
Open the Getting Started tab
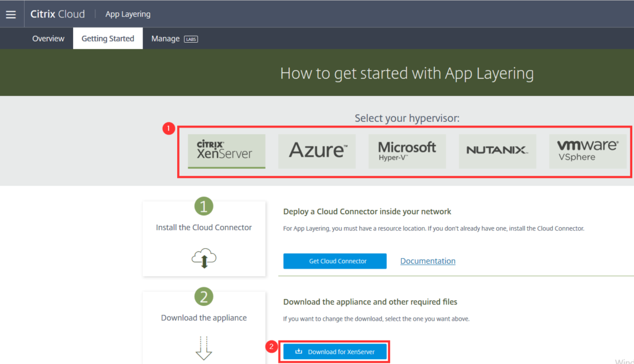[x=108, y=38]
